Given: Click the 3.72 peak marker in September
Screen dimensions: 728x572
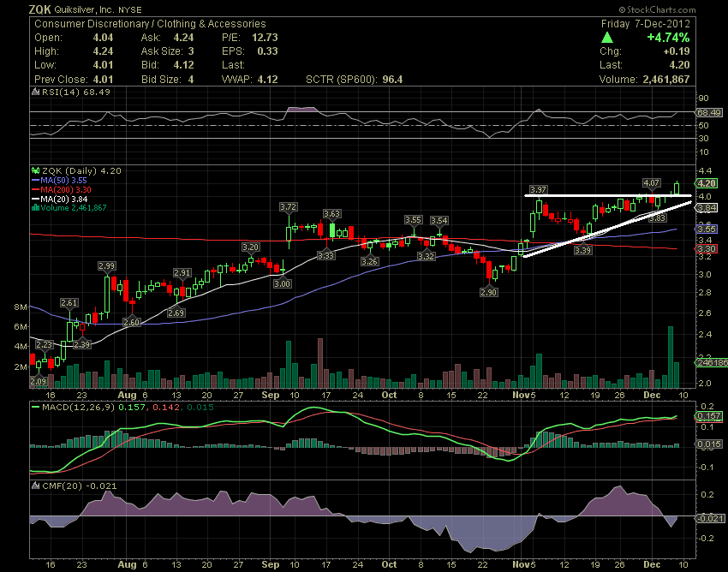Looking at the screenshot, I should coord(289,206).
